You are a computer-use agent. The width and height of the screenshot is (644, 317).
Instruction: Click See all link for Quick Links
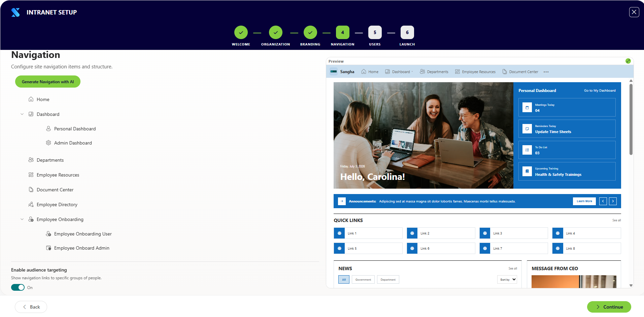click(x=617, y=220)
